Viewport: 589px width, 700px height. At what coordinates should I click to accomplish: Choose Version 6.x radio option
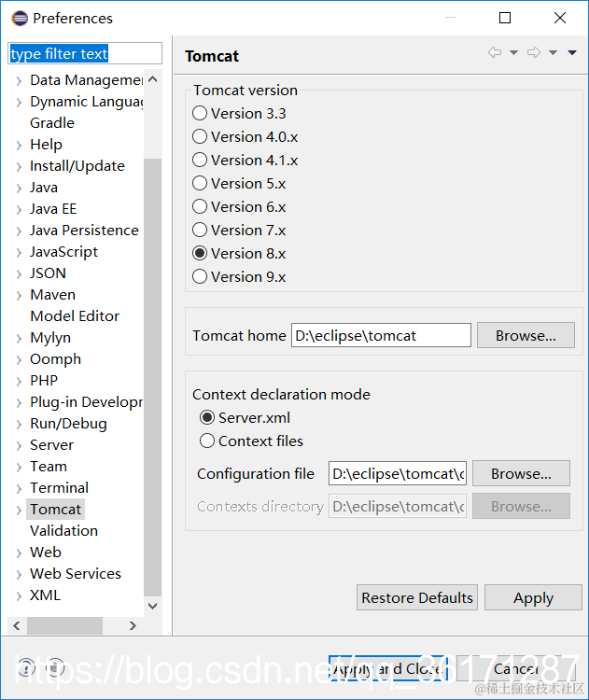tap(200, 206)
